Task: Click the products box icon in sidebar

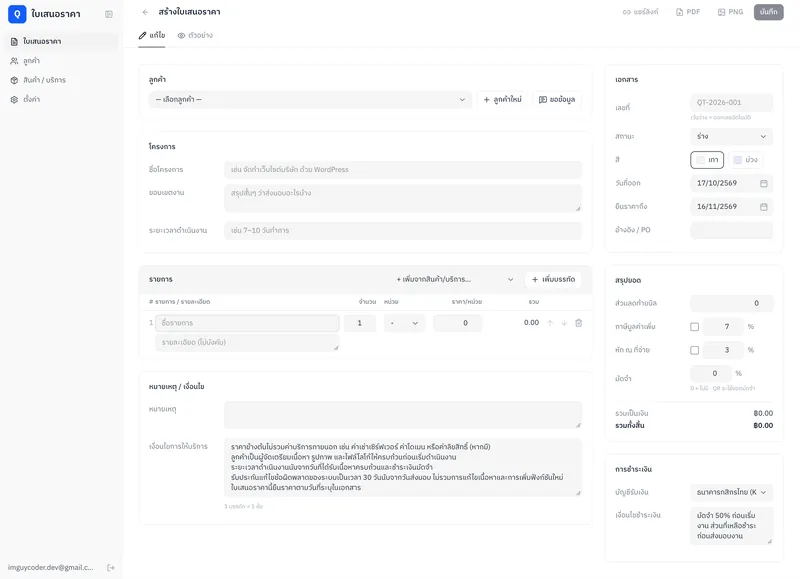Action: point(14,80)
